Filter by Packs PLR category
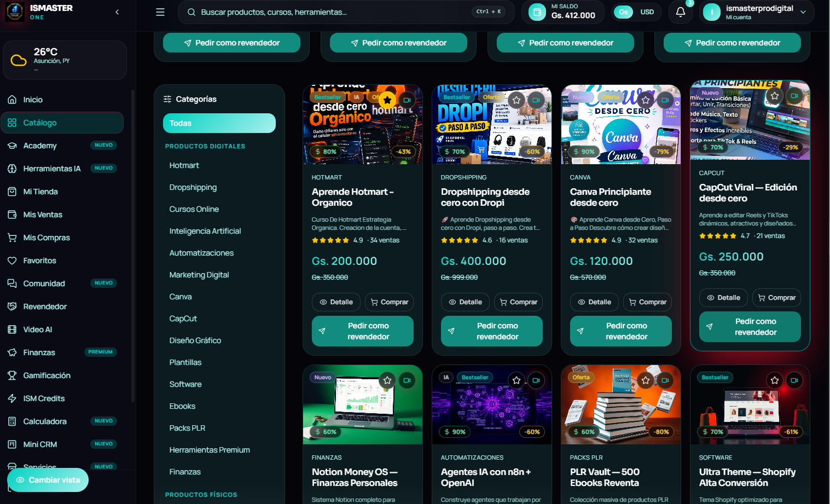 [187, 428]
